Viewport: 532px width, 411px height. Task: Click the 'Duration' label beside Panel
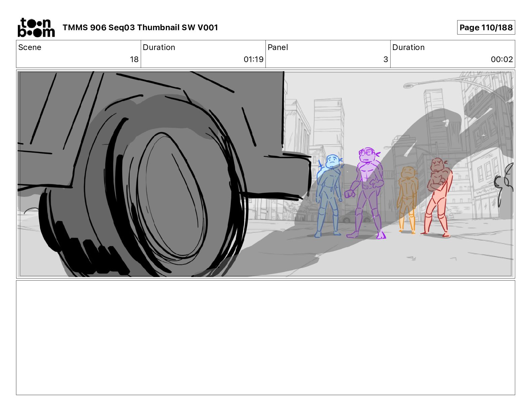point(408,47)
